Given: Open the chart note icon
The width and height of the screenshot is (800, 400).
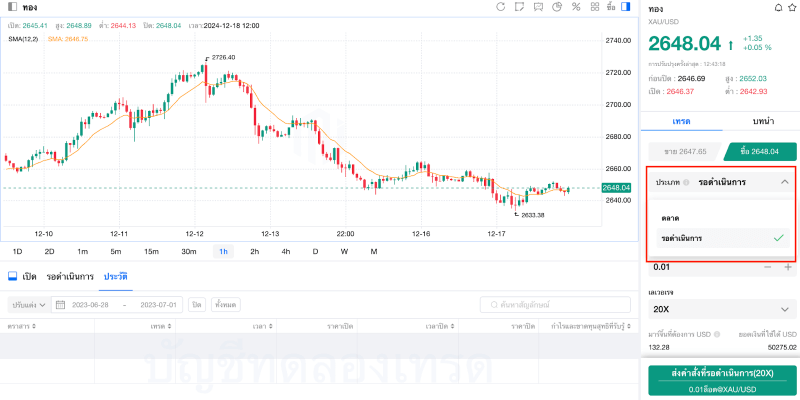Looking at the screenshot, I should (x=519, y=7).
